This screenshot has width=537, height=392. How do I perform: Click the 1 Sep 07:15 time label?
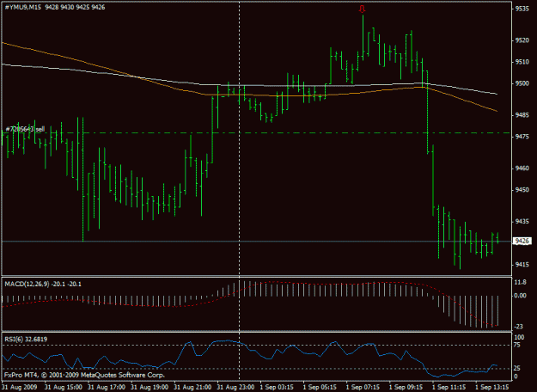(x=363, y=387)
